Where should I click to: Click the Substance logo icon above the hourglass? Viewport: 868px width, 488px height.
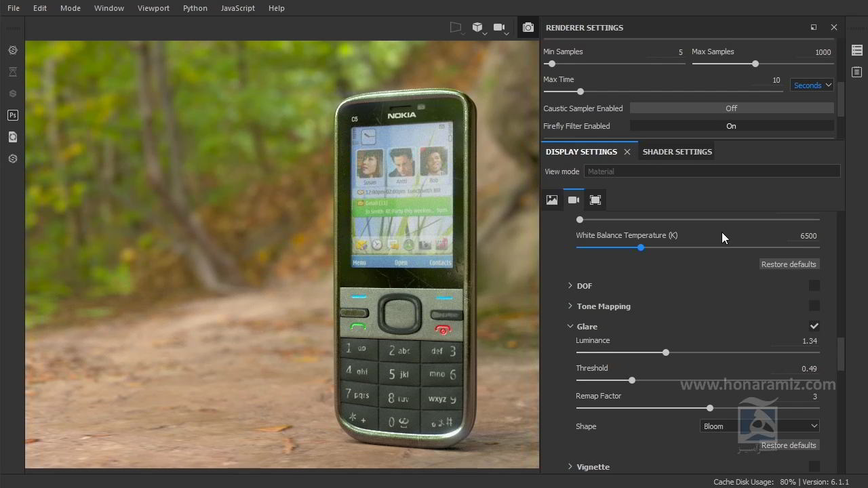(12, 50)
